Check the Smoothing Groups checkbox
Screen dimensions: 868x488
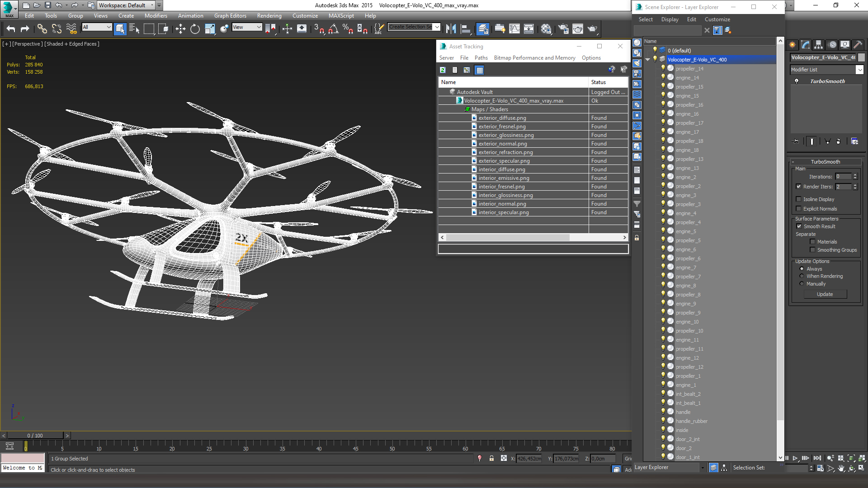pos(812,250)
